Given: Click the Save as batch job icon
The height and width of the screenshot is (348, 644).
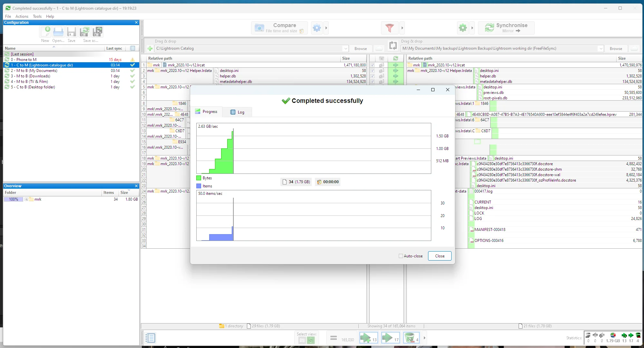Looking at the screenshot, I should 97,32.
